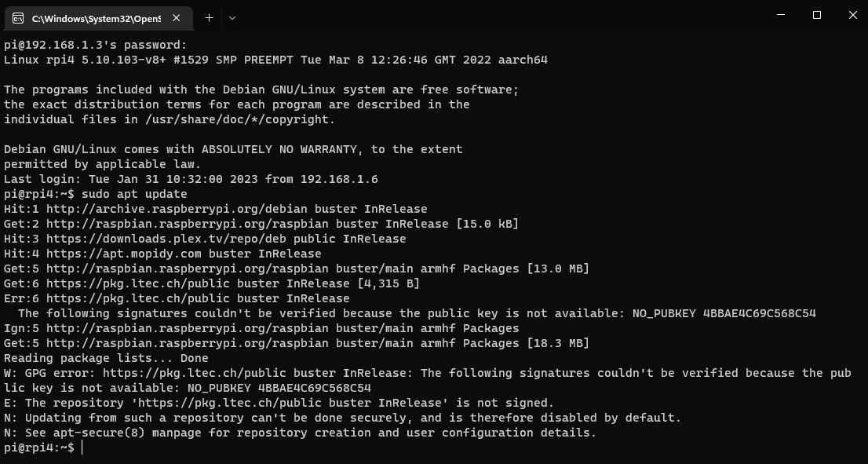Click the 'Reading package lists... Done' line

pyautogui.click(x=106, y=359)
